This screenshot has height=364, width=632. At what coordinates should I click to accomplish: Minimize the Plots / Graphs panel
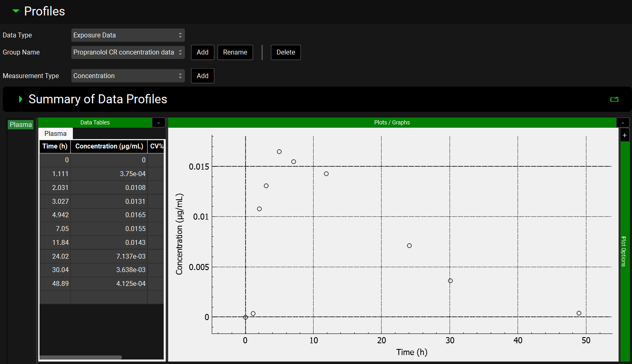click(623, 122)
